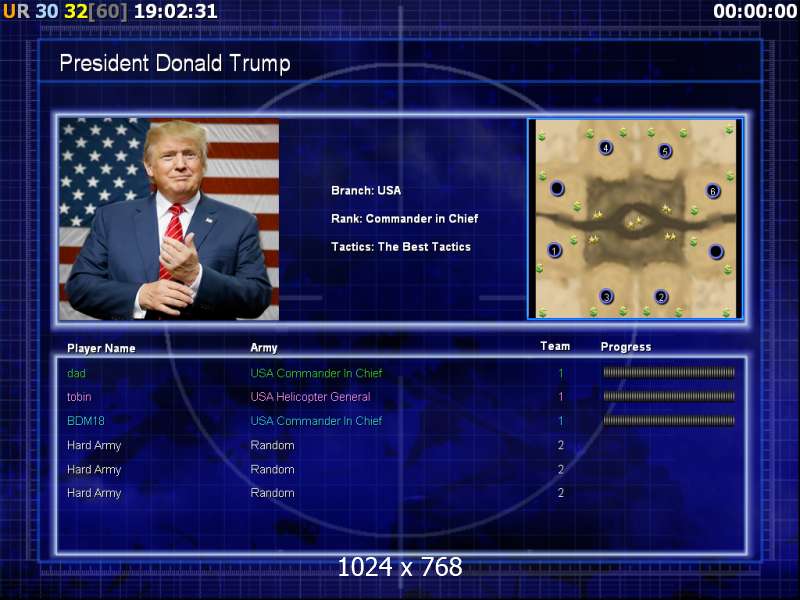
Task: Click the 'Team' column header
Action: point(555,346)
